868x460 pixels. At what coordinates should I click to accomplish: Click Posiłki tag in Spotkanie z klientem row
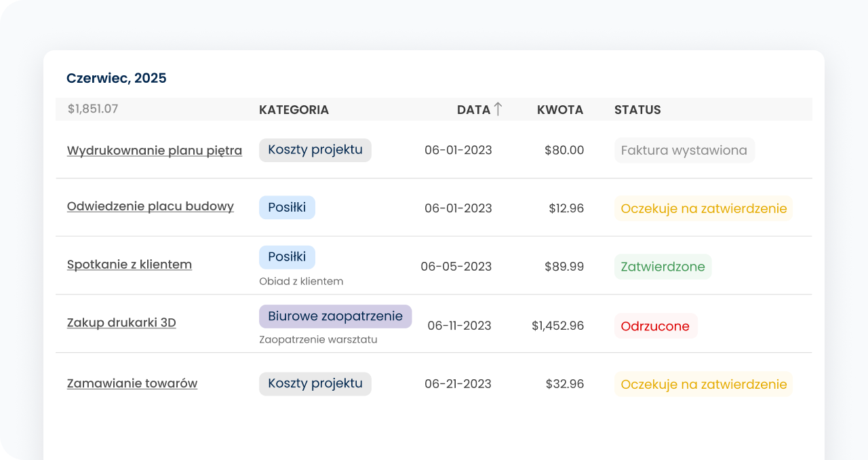pos(287,257)
